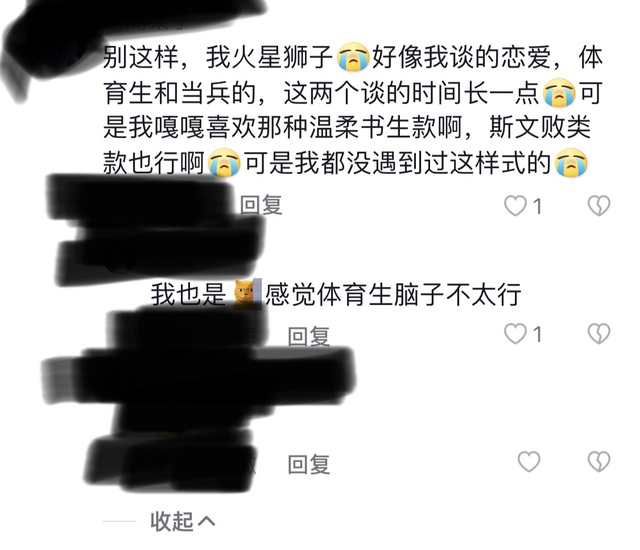The width and height of the screenshot is (640, 550).
Task: Dislike the 我也是 reply with broken heart
Action: tap(599, 333)
